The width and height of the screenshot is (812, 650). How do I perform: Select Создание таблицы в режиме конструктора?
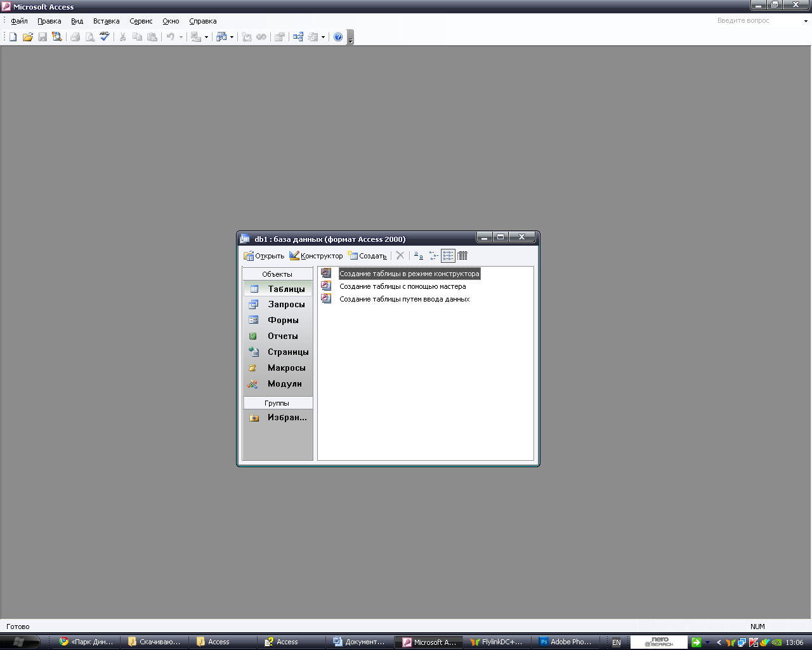(409, 274)
